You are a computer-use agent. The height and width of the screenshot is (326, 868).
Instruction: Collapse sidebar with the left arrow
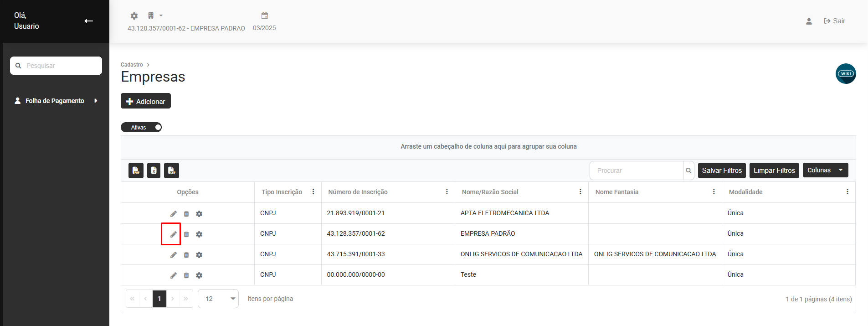tap(89, 21)
